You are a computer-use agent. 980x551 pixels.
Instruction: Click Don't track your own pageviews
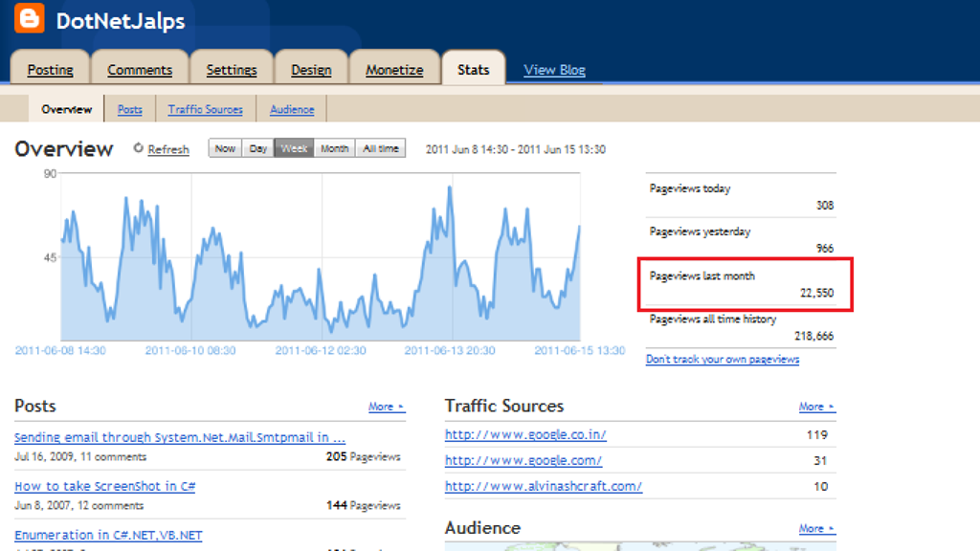723,360
